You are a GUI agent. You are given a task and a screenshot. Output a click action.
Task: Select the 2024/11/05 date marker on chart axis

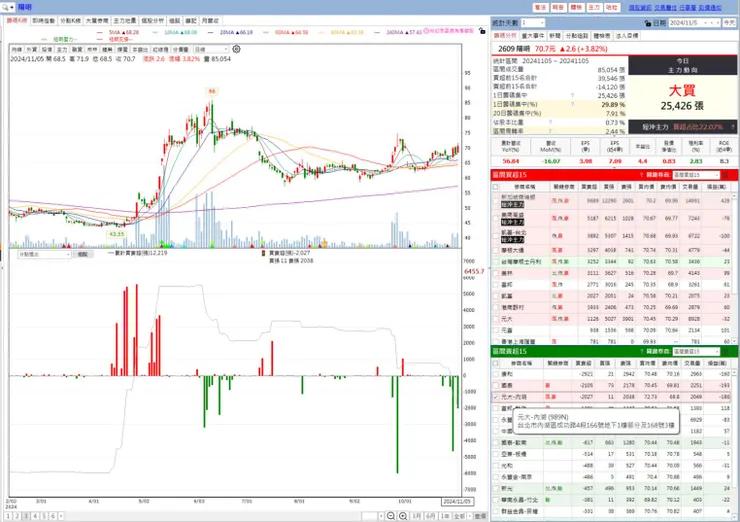457,501
